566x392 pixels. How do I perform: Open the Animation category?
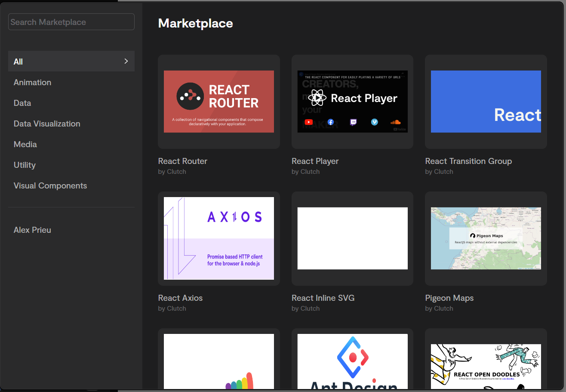tap(32, 82)
